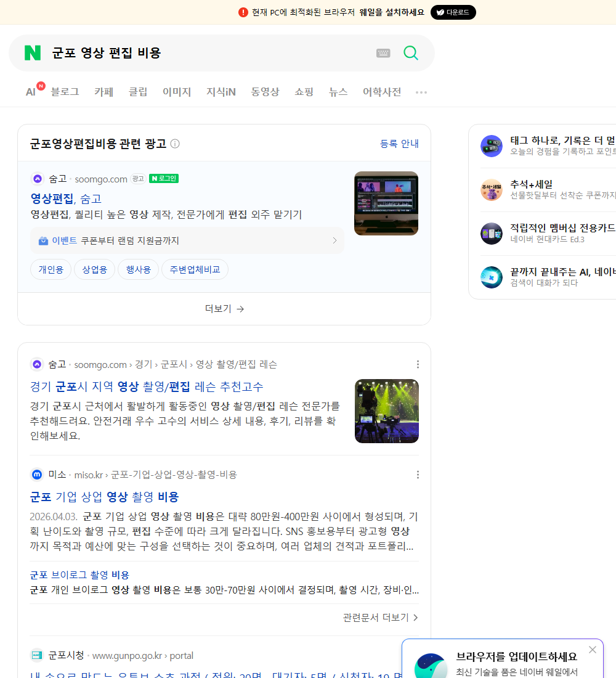This screenshot has width=616, height=678.
Task: Open options menu for 숨고 result
Action: pyautogui.click(x=418, y=364)
